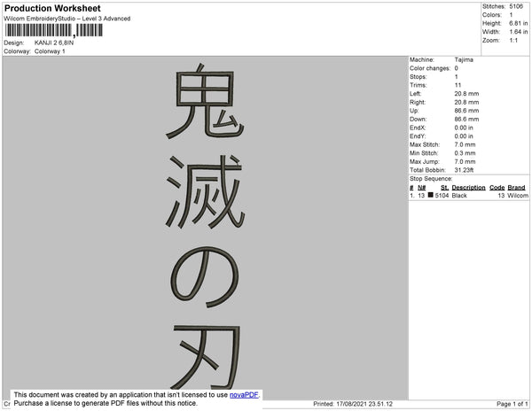532x411 pixels.
Task: Select the stitch count 5104 in the sequence row
Action: point(442,196)
